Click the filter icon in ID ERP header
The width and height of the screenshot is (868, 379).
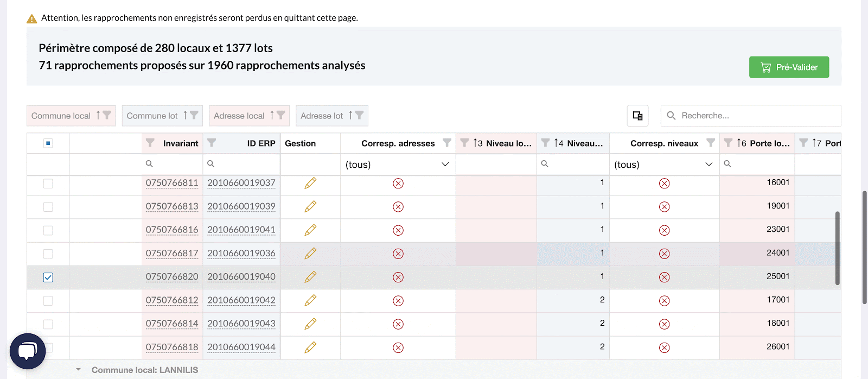coord(212,143)
